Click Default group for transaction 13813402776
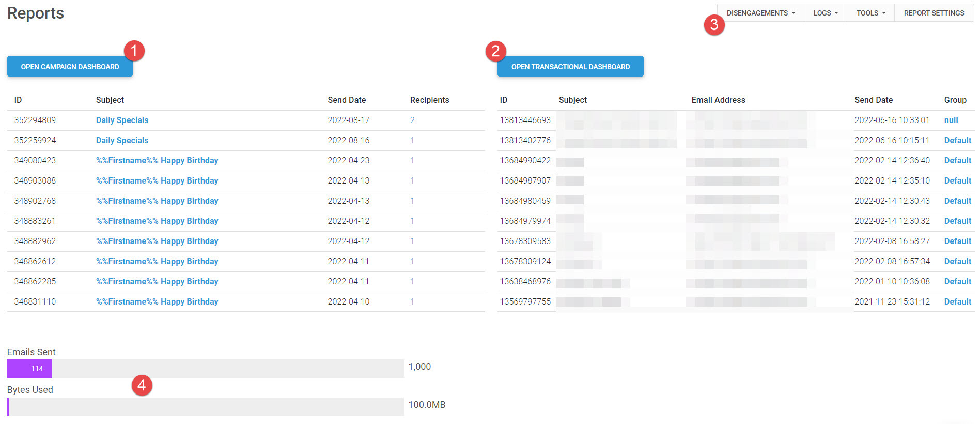Image resolution: width=980 pixels, height=424 pixels. point(957,140)
